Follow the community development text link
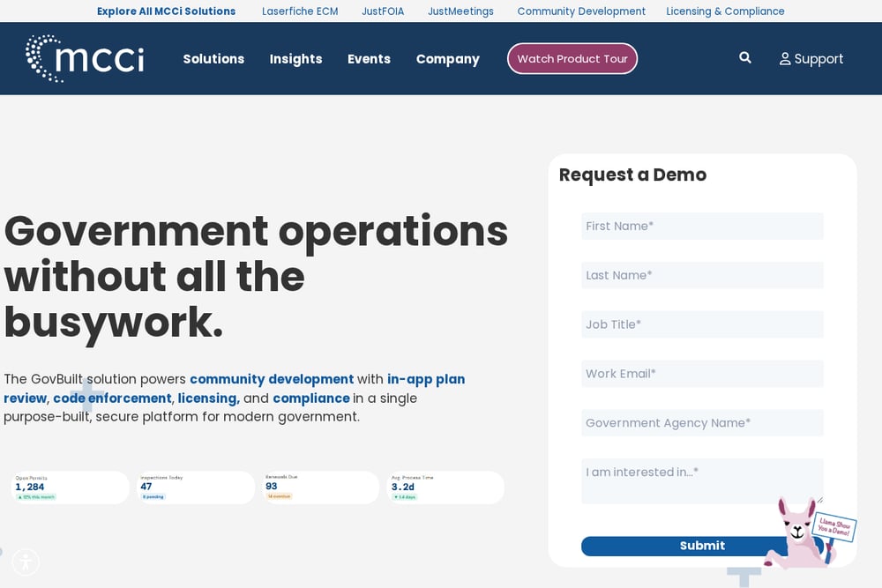This screenshot has height=588, width=882. click(272, 379)
